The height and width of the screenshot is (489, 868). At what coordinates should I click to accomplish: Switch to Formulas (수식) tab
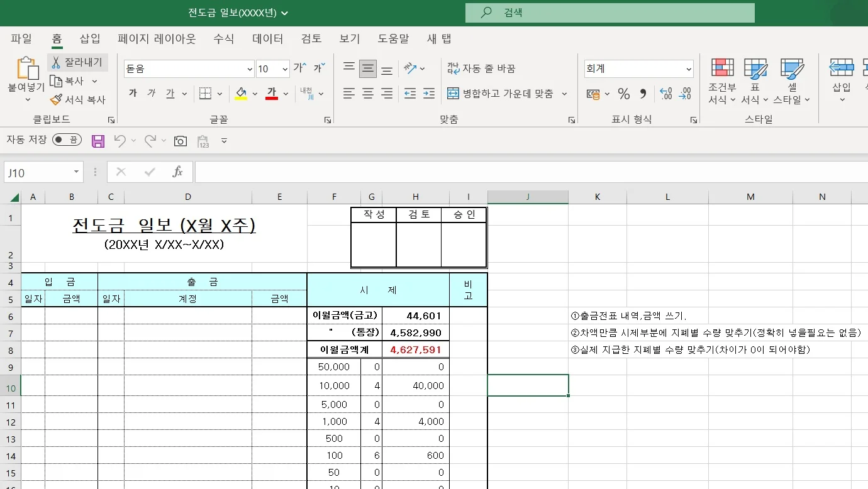223,39
